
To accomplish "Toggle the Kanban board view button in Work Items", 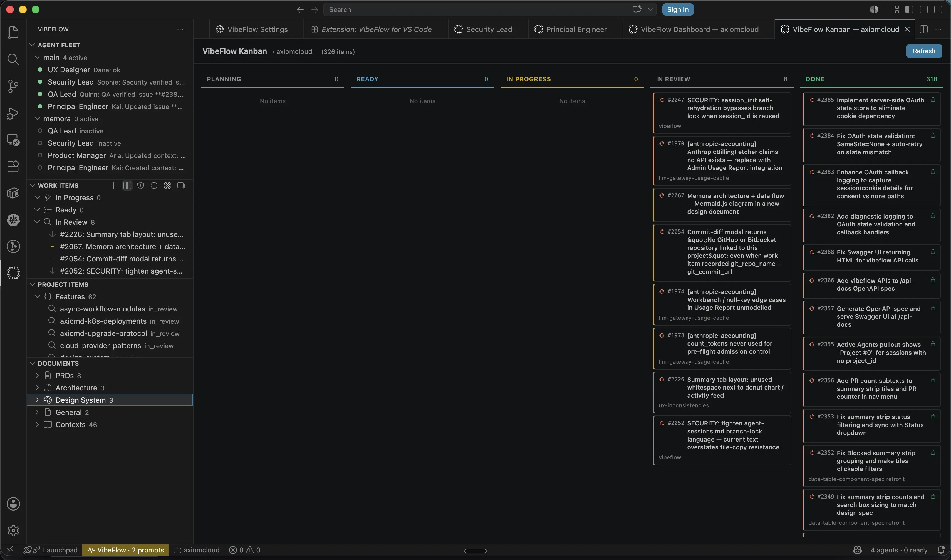I will 127,185.
